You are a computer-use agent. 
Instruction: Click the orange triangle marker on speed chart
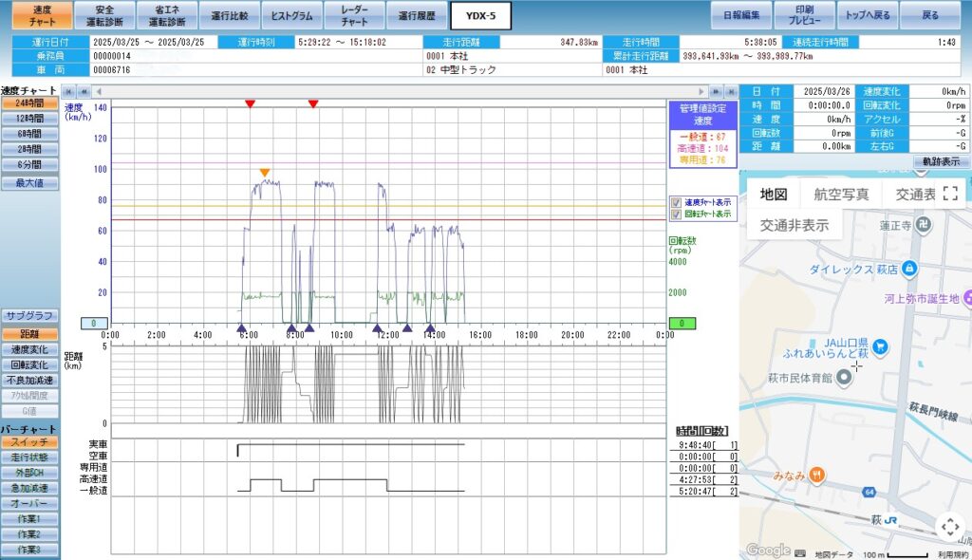click(265, 173)
